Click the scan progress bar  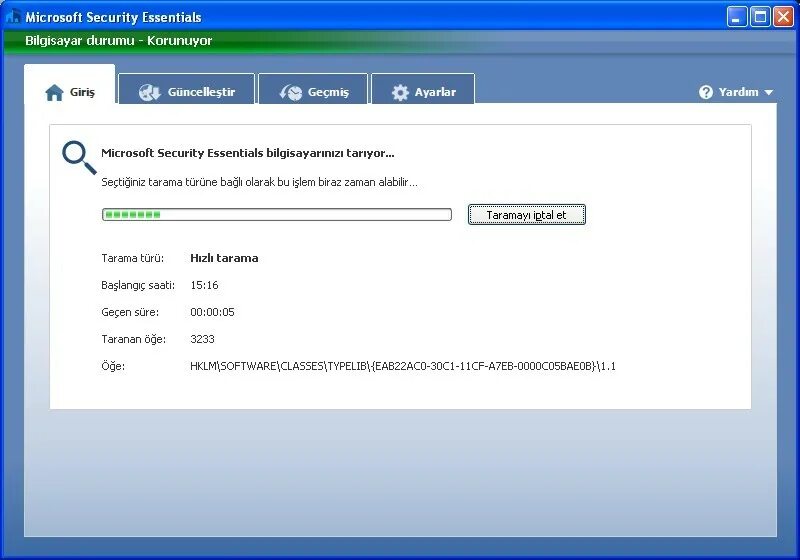(277, 215)
